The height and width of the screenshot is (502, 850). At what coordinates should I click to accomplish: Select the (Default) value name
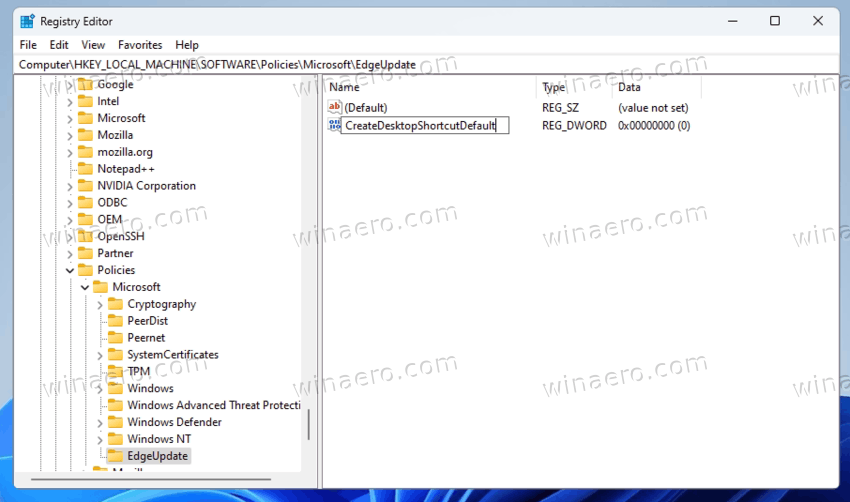pos(366,107)
